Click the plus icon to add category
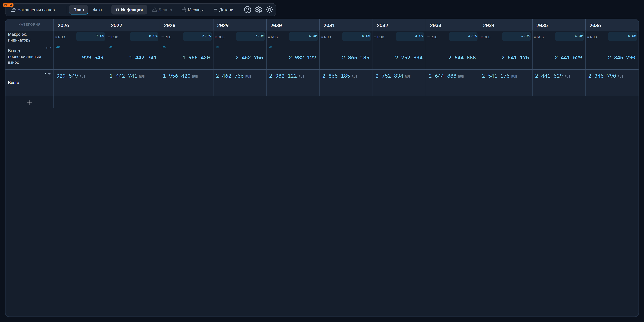 click(29, 103)
